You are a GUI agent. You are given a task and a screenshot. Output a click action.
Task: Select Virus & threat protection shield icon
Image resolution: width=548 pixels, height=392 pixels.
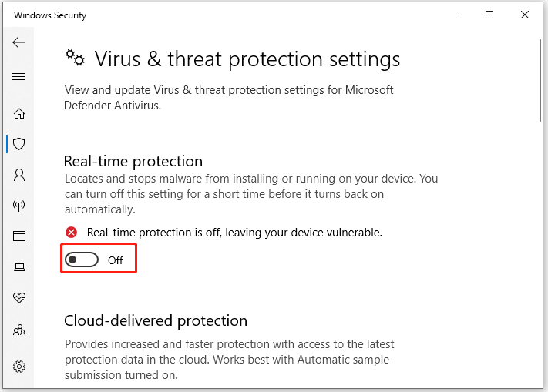click(x=18, y=144)
